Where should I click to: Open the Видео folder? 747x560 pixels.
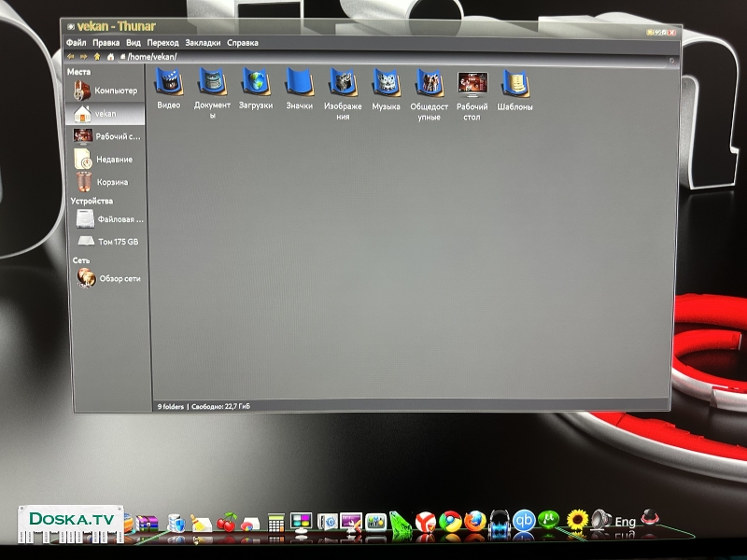169,89
